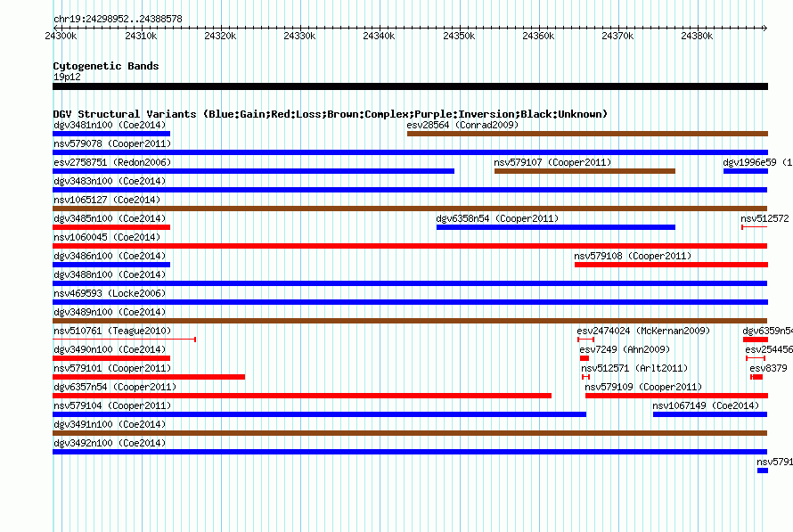Viewport: 793px width, 532px height.
Task: Open the nsv579078 (Cooper2011) variant label
Action: click(x=112, y=143)
